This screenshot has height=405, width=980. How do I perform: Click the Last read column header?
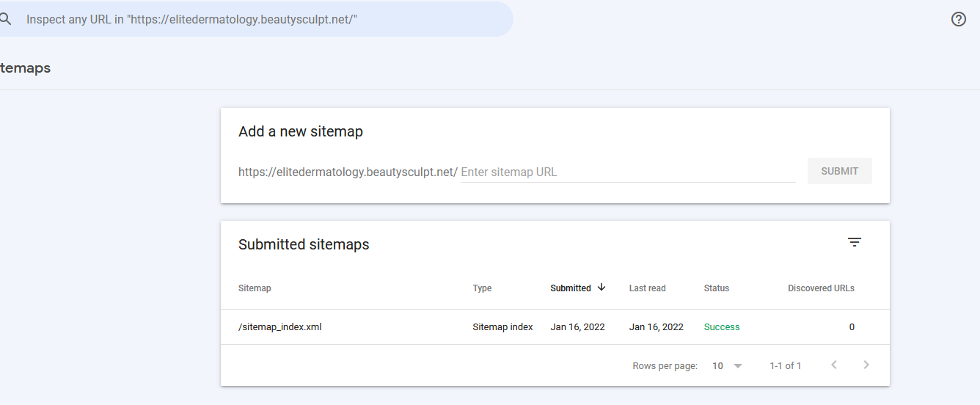pyautogui.click(x=648, y=288)
